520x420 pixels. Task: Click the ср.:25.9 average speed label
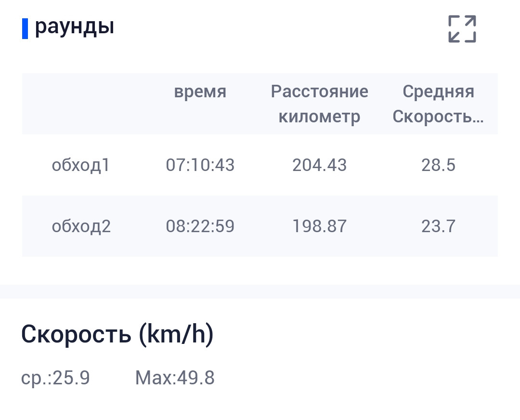(x=55, y=378)
